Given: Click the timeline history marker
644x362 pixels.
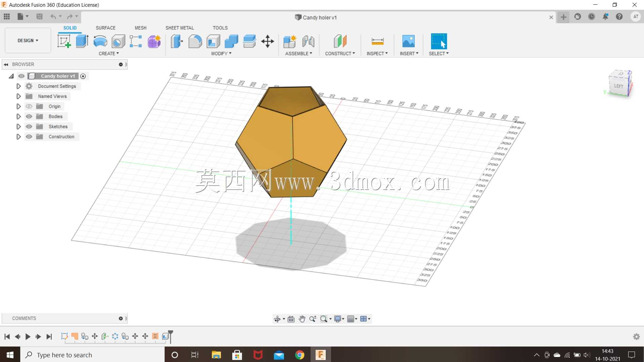Looking at the screenshot, I should [x=171, y=336].
